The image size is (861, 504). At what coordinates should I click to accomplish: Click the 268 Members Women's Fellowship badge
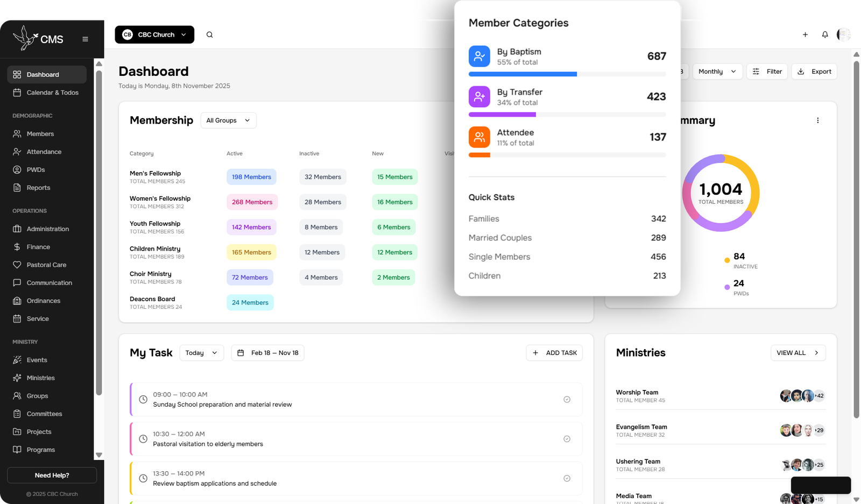point(252,202)
